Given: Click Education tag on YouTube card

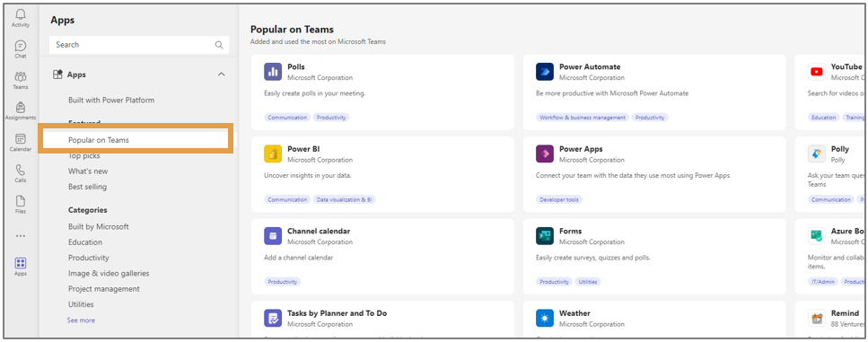Looking at the screenshot, I should coord(824,118).
